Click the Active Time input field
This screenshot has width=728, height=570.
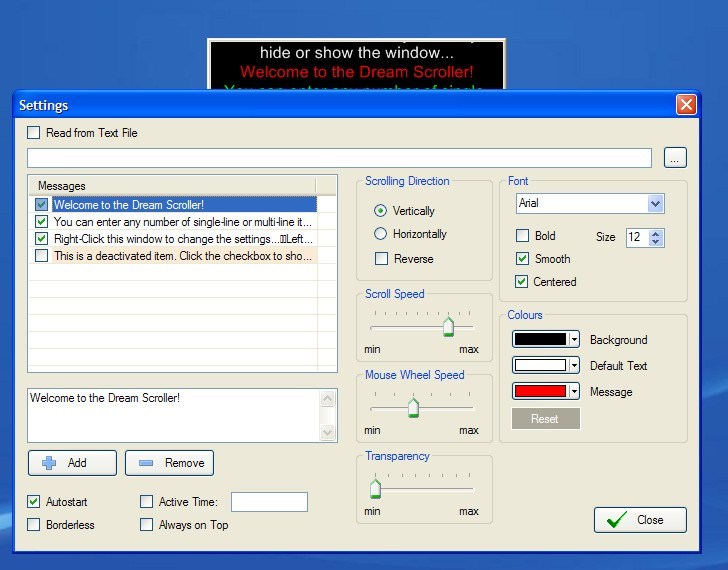[x=269, y=502]
